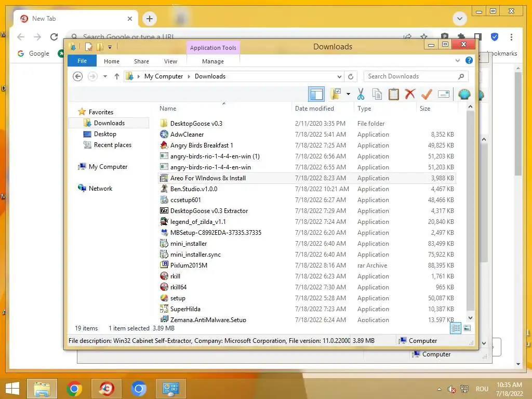The width and height of the screenshot is (532, 399).
Task: Open Chrome three-dot menu
Action: [511, 37]
